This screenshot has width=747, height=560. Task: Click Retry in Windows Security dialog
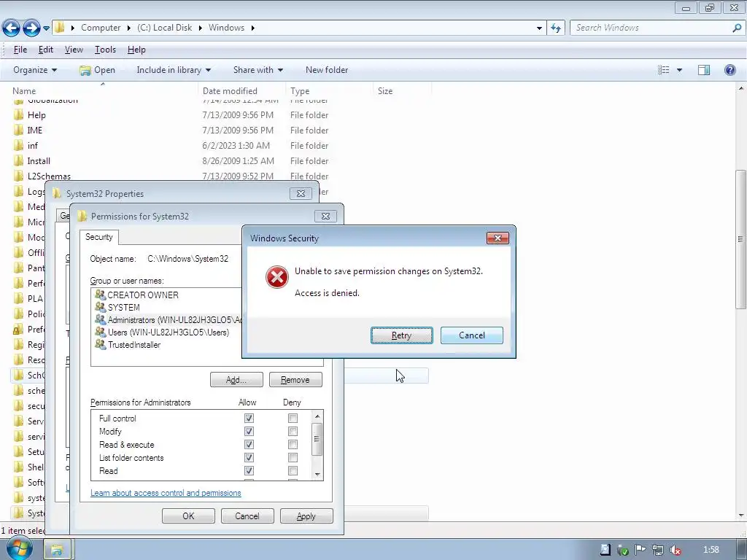(402, 335)
